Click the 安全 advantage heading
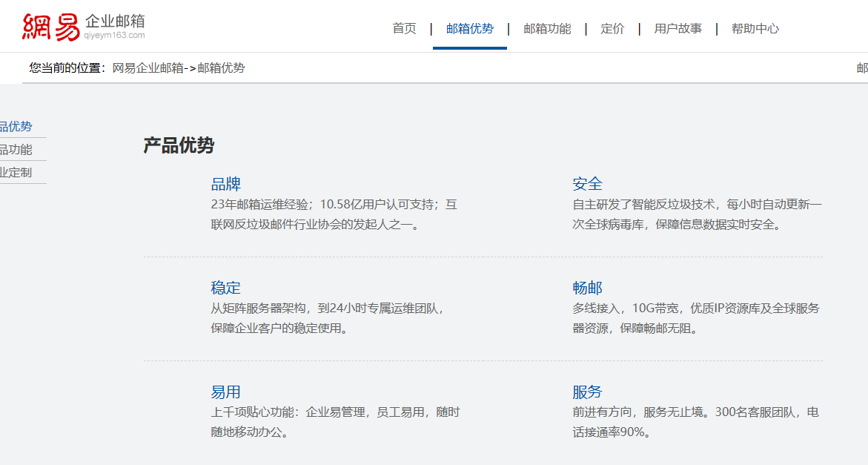The image size is (868, 465). point(587,184)
